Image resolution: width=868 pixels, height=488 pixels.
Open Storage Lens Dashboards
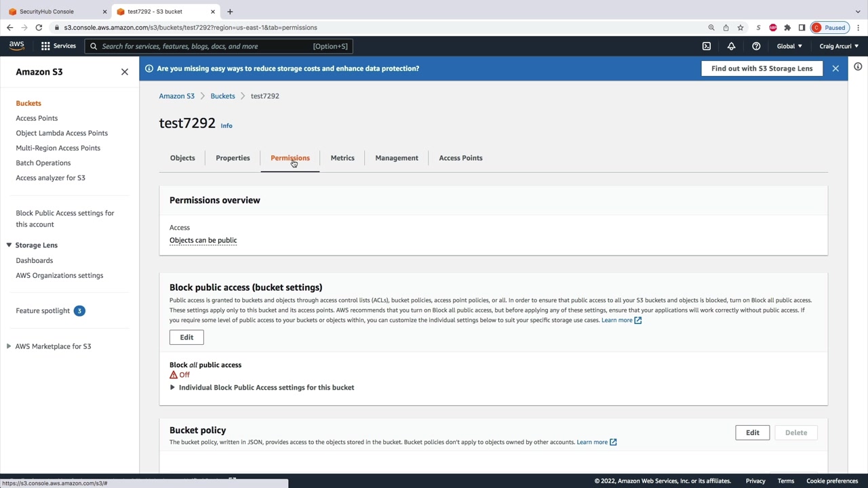point(35,260)
